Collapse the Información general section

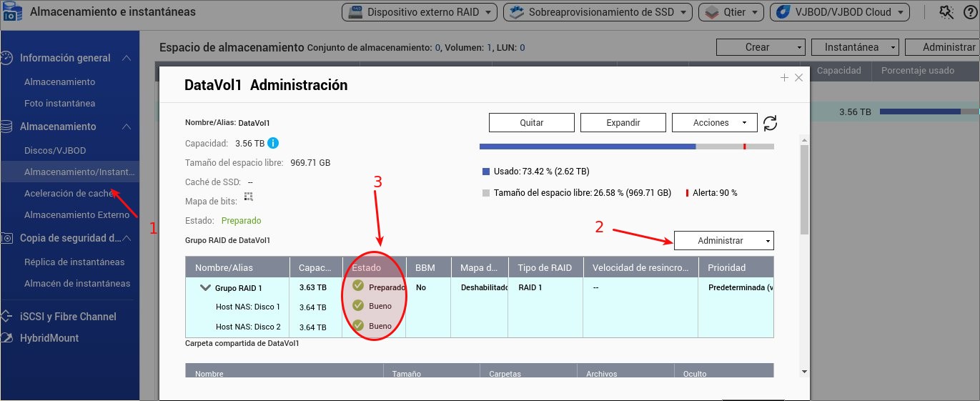(x=126, y=58)
